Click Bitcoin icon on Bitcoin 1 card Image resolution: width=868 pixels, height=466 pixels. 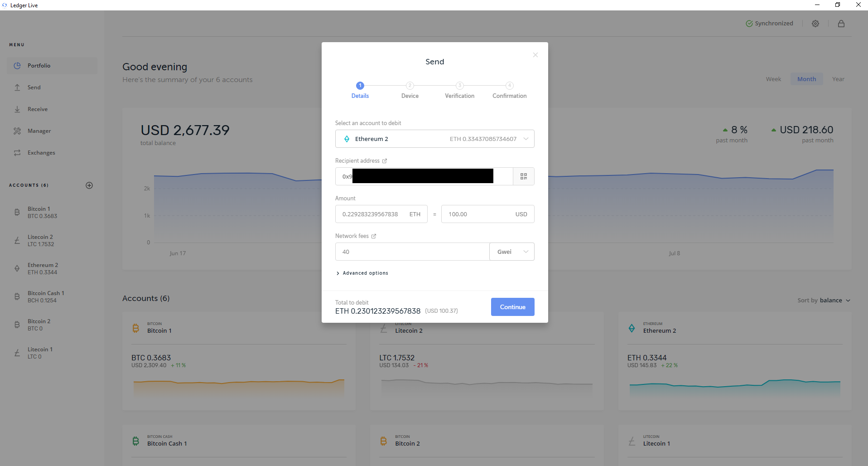click(x=135, y=328)
